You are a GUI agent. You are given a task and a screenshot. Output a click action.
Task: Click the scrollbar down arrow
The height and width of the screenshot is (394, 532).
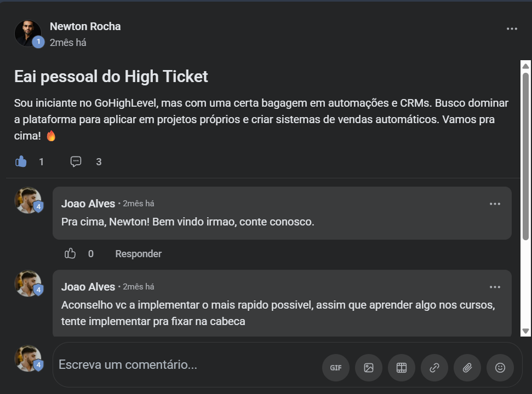pyautogui.click(x=525, y=331)
